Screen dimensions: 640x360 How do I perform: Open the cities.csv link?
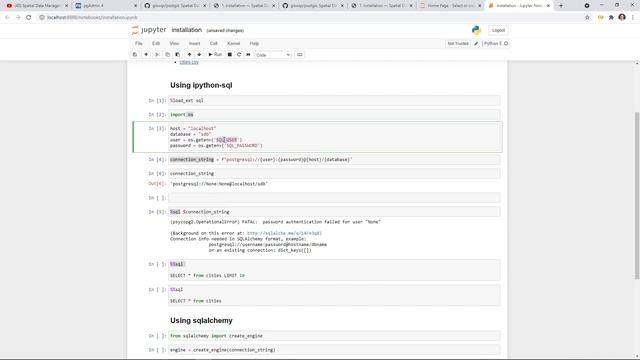(189, 62)
